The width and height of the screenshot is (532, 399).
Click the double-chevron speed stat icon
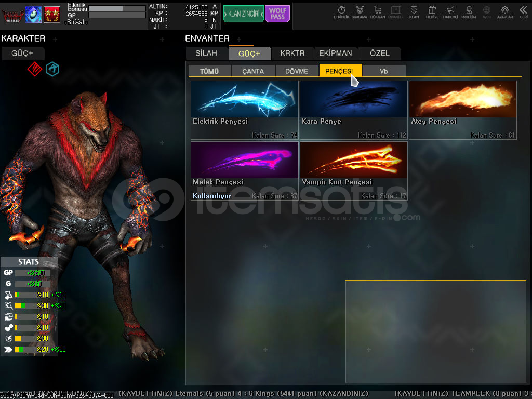pos(8,349)
